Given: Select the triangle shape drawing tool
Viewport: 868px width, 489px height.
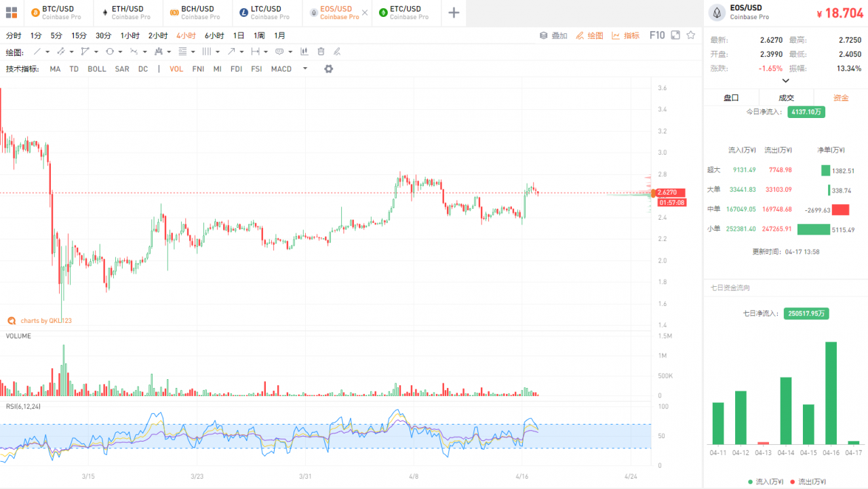Looking at the screenshot, I should 85,52.
